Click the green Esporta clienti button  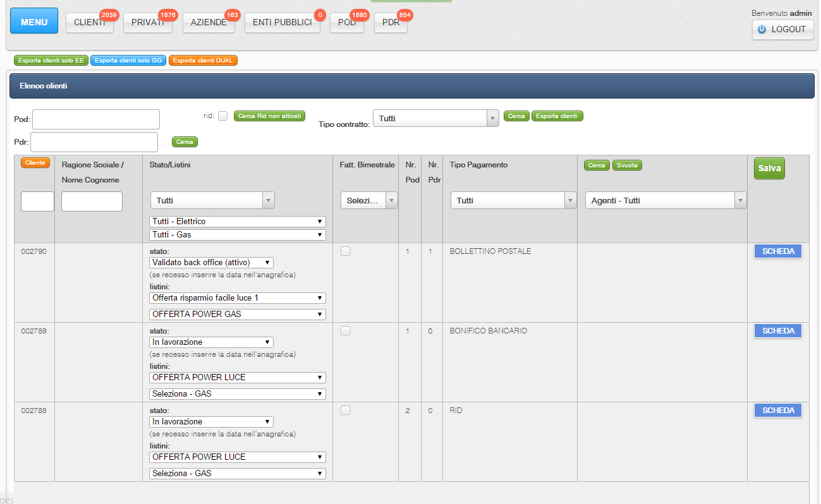point(557,116)
